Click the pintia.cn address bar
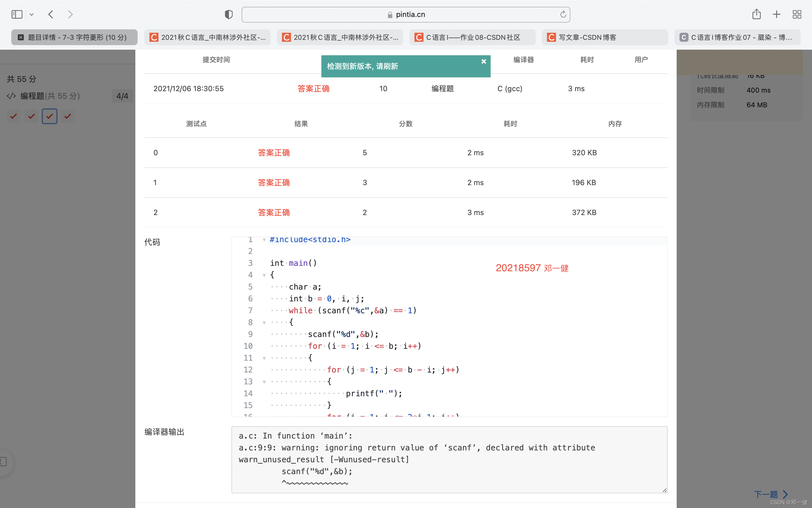This screenshot has width=812, height=508. 406,14
